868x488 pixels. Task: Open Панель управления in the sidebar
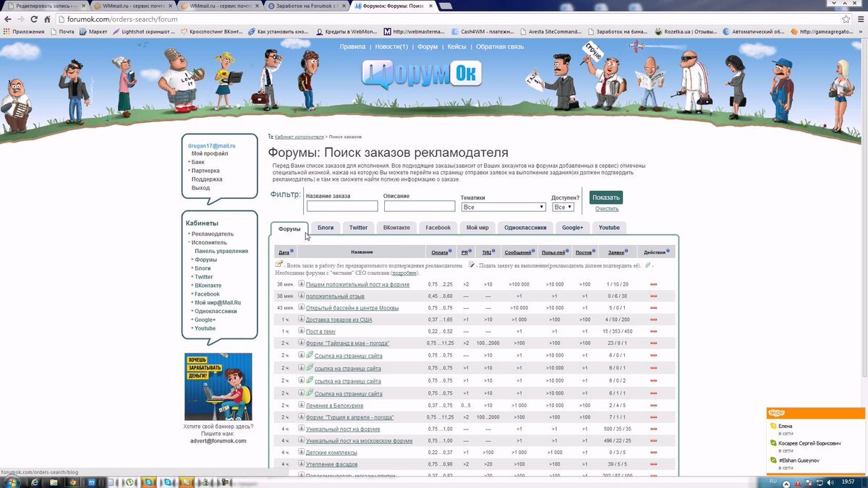click(x=221, y=251)
